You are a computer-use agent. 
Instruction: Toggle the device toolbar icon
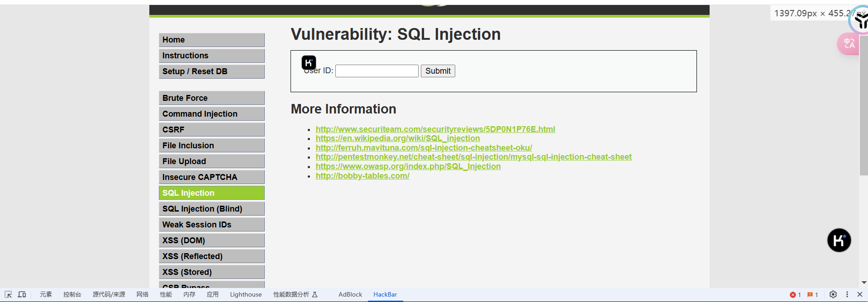coord(22,294)
